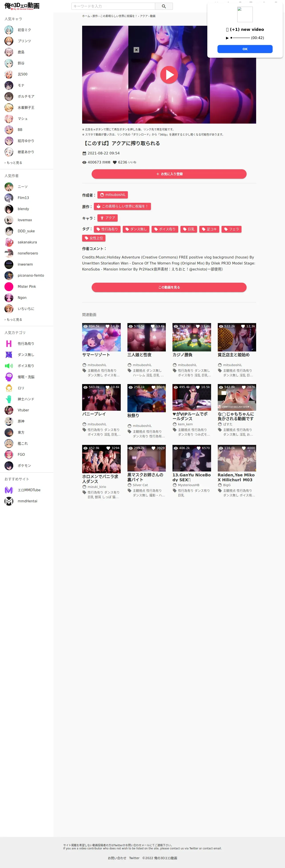Click the Vtuber category avatar
This screenshot has width=285, height=868.
point(9,410)
